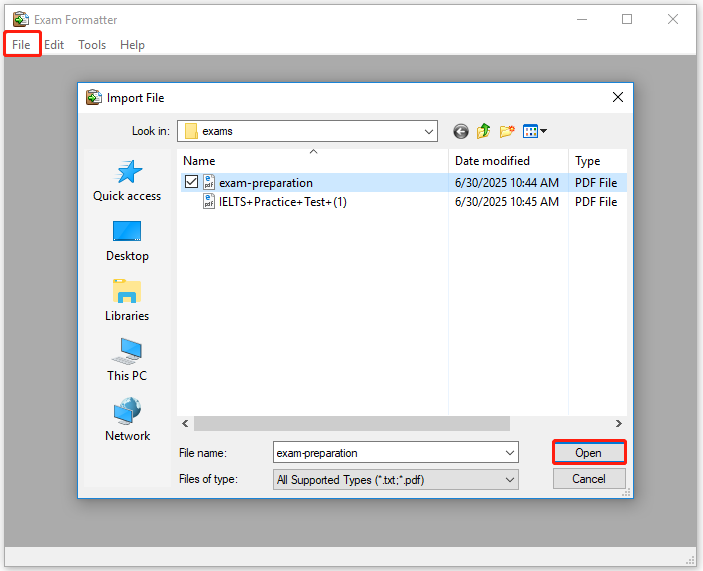Maximize the Exam Formatter window
The width and height of the screenshot is (703, 571).
tap(627, 19)
